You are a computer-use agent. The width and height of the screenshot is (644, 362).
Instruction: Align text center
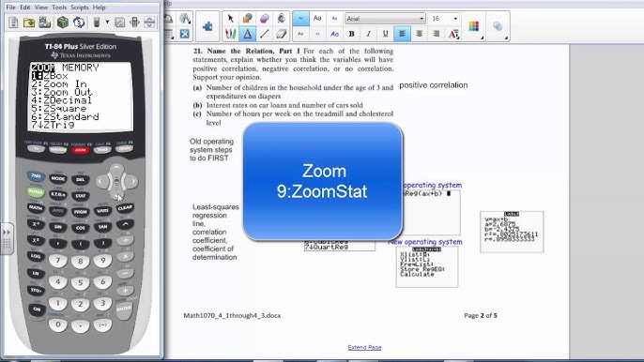coord(420,34)
